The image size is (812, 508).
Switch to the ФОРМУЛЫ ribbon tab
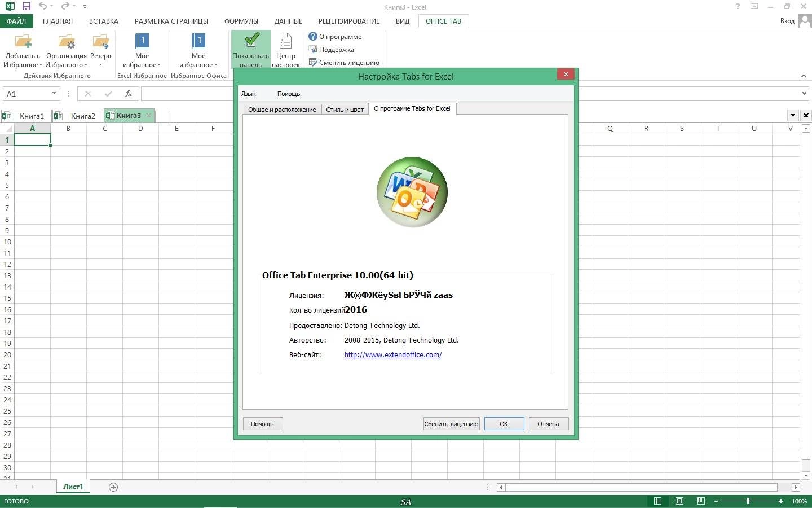coord(241,21)
